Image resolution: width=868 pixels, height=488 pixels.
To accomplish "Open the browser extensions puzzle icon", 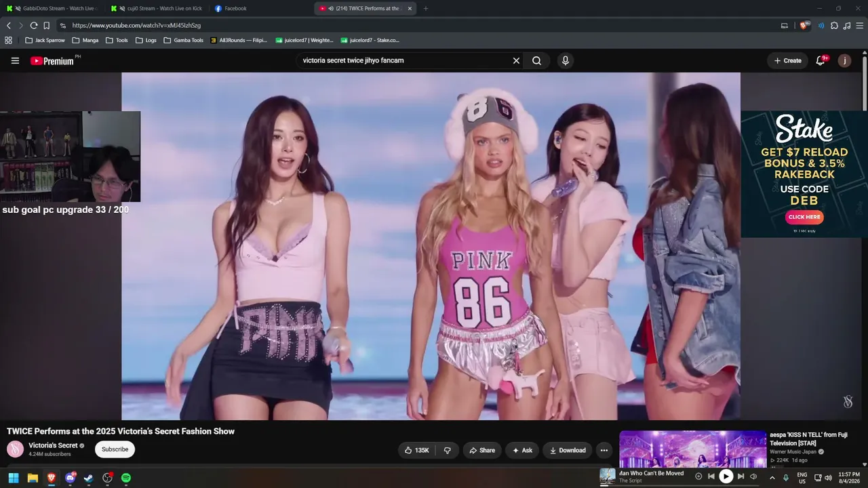I will tap(834, 26).
